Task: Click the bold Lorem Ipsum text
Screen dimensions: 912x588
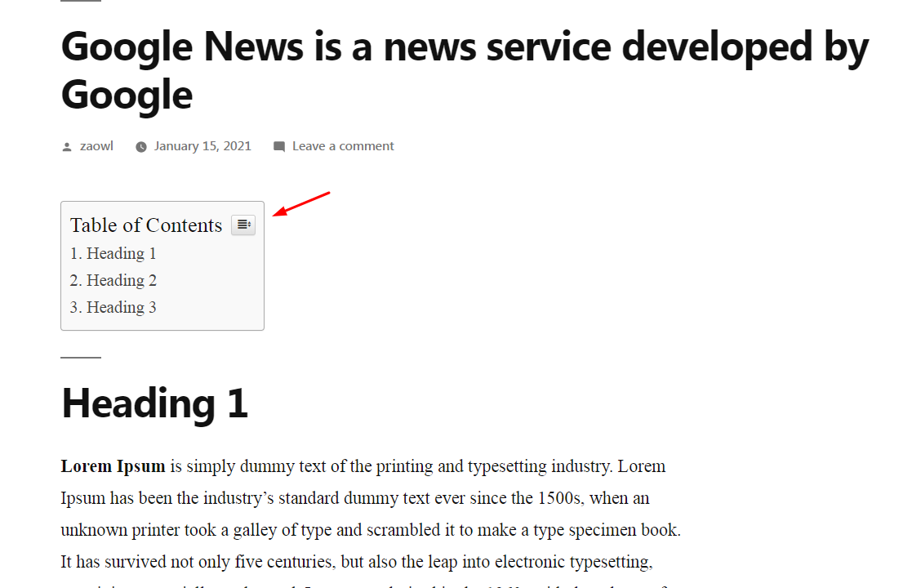Action: click(113, 466)
